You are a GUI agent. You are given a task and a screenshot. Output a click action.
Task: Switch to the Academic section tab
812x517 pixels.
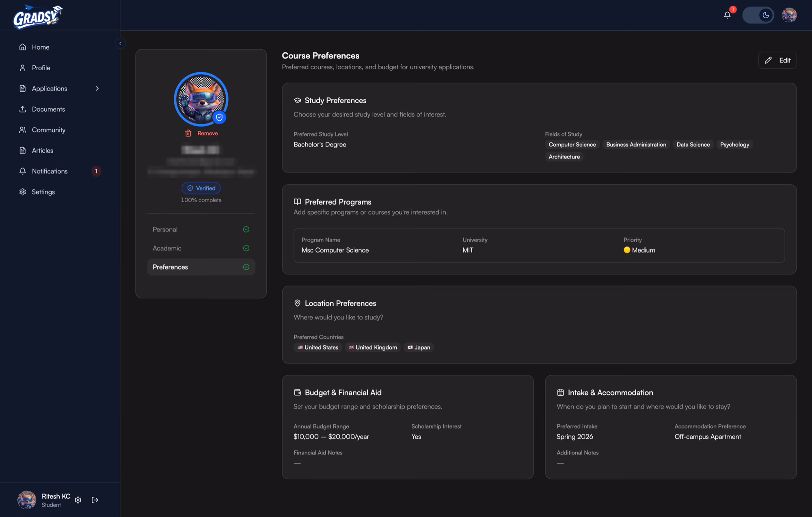(201, 248)
